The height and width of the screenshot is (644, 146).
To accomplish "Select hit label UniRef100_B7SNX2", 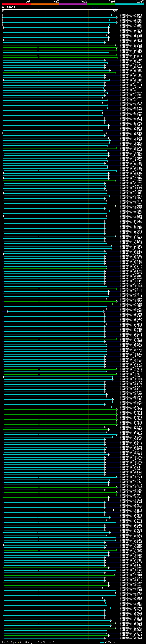I will 131,37.
